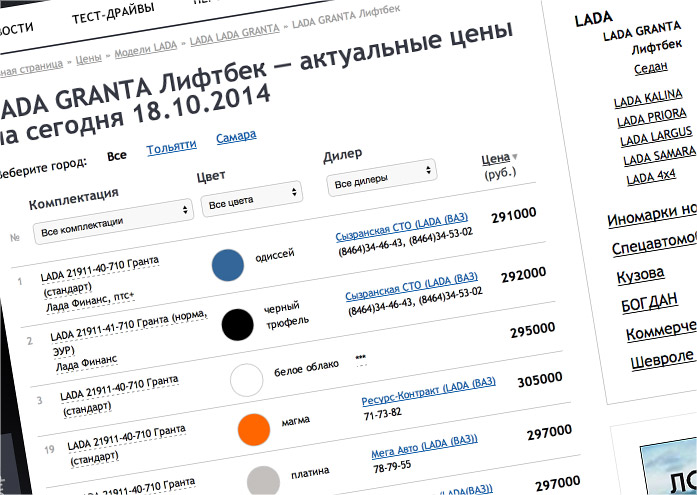Image resolution: width=697 pixels, height=495 pixels.
Task: Click the *** dealer placeholder in row 3
Action: click(361, 358)
